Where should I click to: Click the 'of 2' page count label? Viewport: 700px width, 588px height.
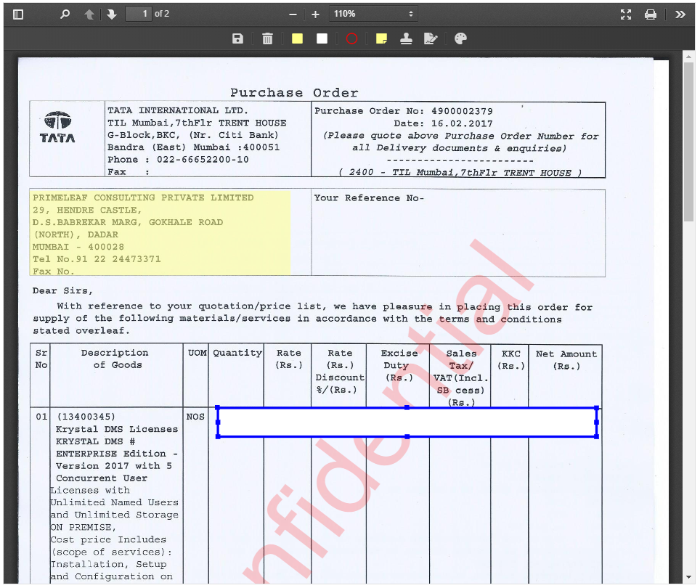(x=162, y=14)
